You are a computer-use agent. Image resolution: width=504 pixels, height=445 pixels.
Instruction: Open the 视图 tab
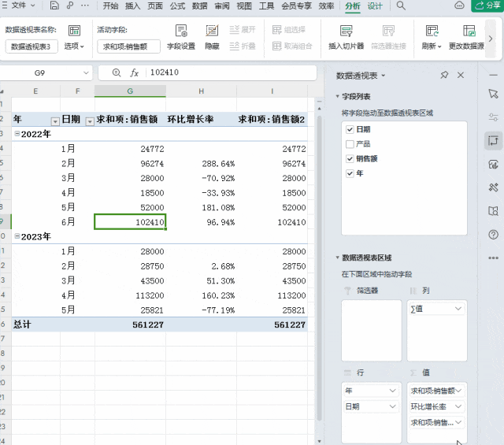tap(244, 6)
